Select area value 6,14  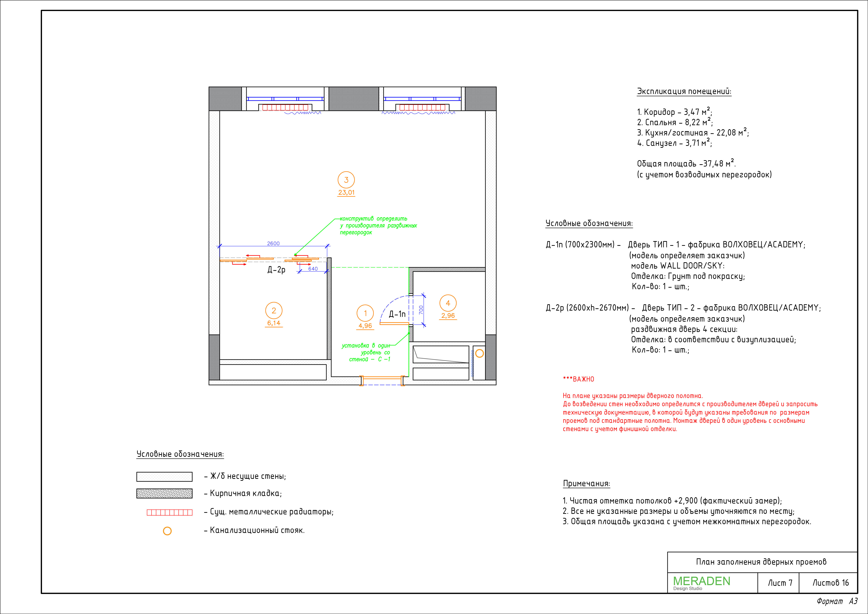pos(274,323)
